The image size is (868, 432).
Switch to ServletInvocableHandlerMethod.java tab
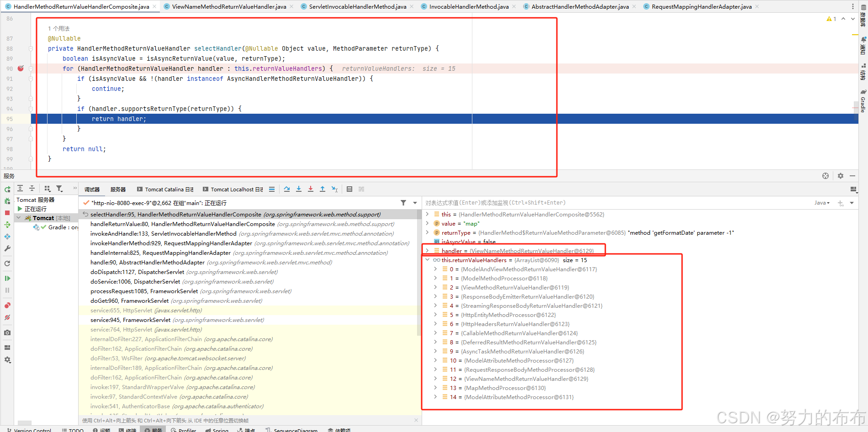tap(357, 6)
